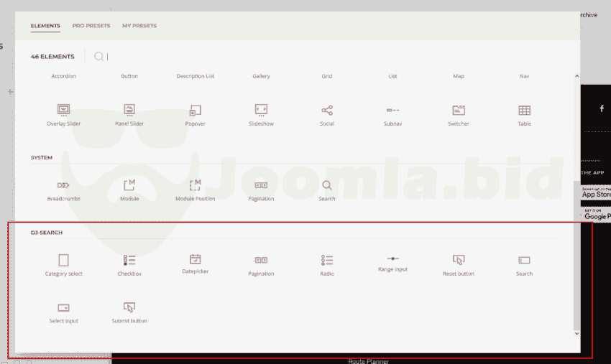This screenshot has height=364, width=611.
Task: Click the scrollbar down arrow
Action: [x=576, y=333]
